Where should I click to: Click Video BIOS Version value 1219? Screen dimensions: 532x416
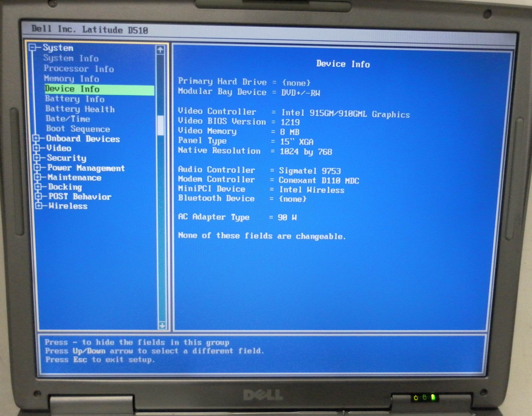(x=290, y=122)
